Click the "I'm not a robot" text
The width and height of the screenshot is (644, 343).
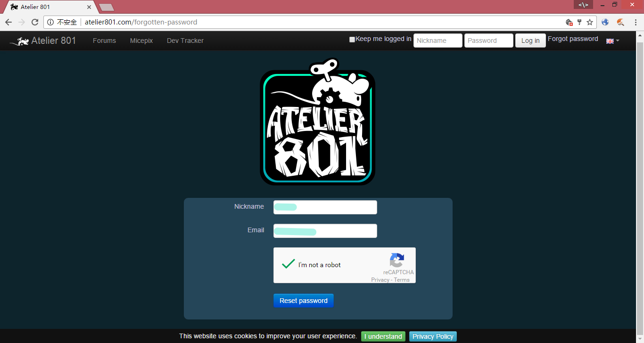pyautogui.click(x=320, y=265)
